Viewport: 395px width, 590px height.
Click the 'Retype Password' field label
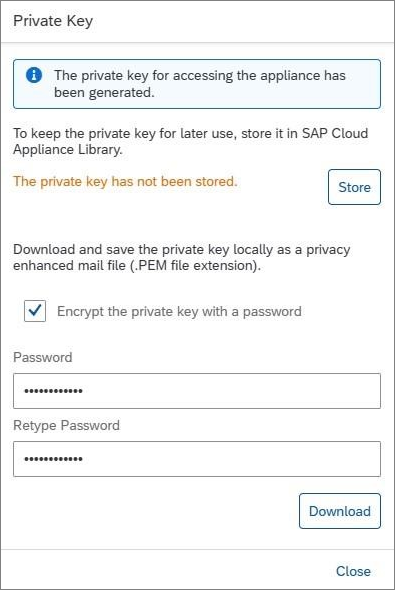pyautogui.click(x=67, y=426)
